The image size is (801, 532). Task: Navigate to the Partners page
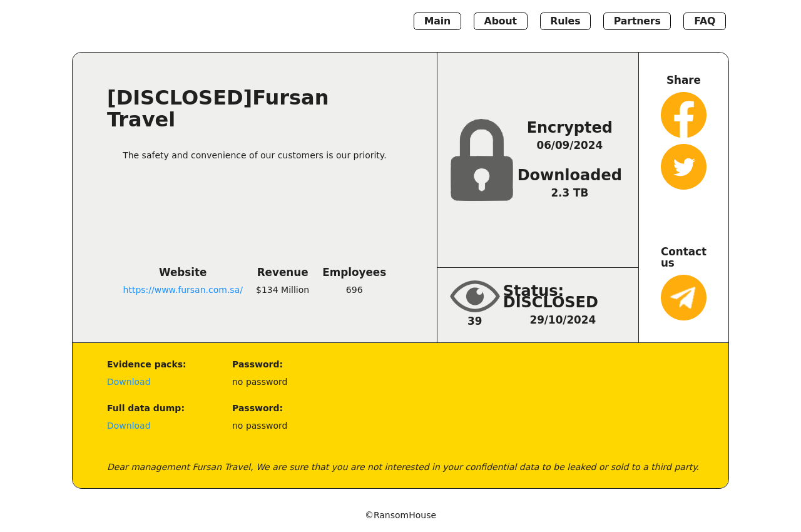636,21
